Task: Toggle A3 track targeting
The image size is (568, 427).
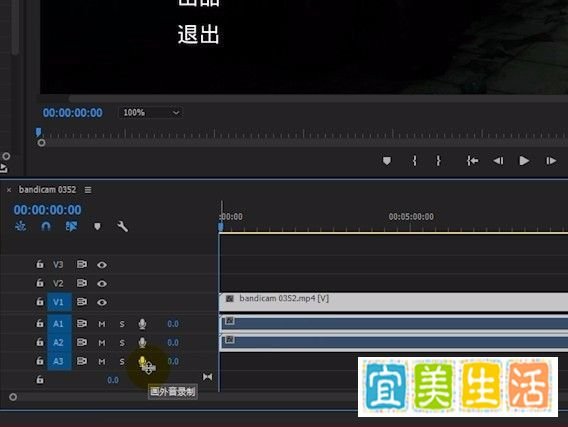Action: click(59, 361)
